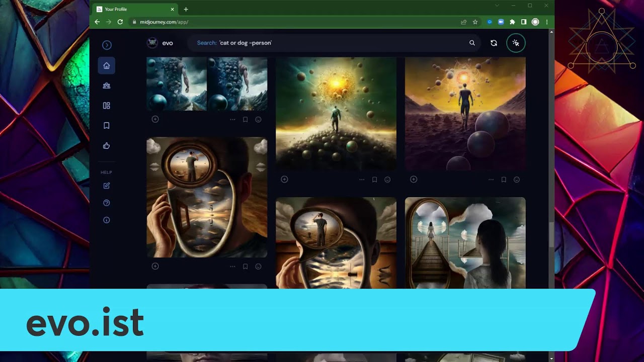Viewport: 644px width, 362px height.
Task: Click the magnifier search icon
Action: (472, 43)
